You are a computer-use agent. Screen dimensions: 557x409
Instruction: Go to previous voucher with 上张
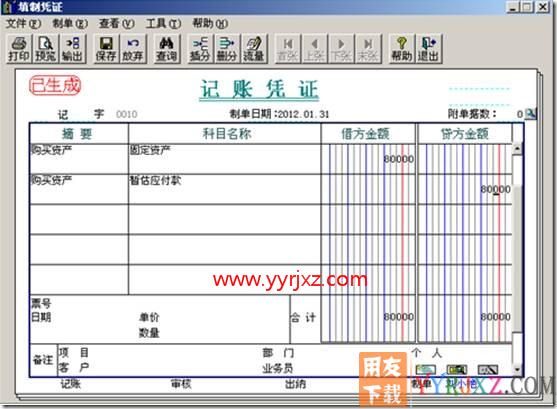pos(315,49)
